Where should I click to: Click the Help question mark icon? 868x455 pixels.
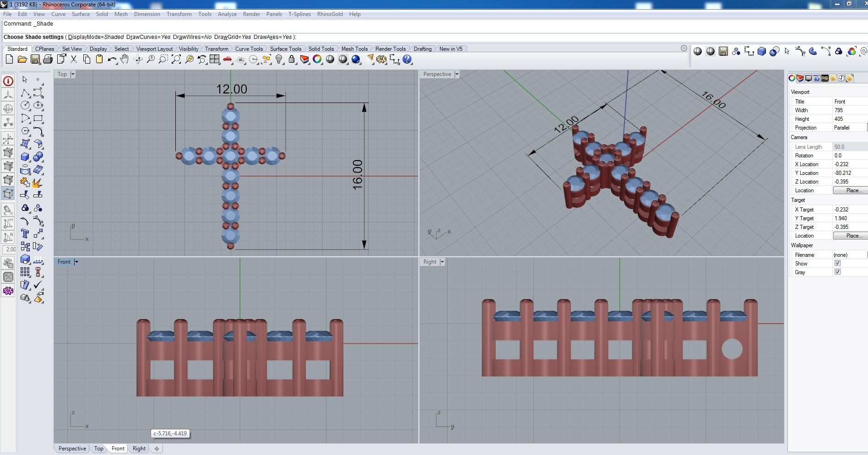(407, 60)
